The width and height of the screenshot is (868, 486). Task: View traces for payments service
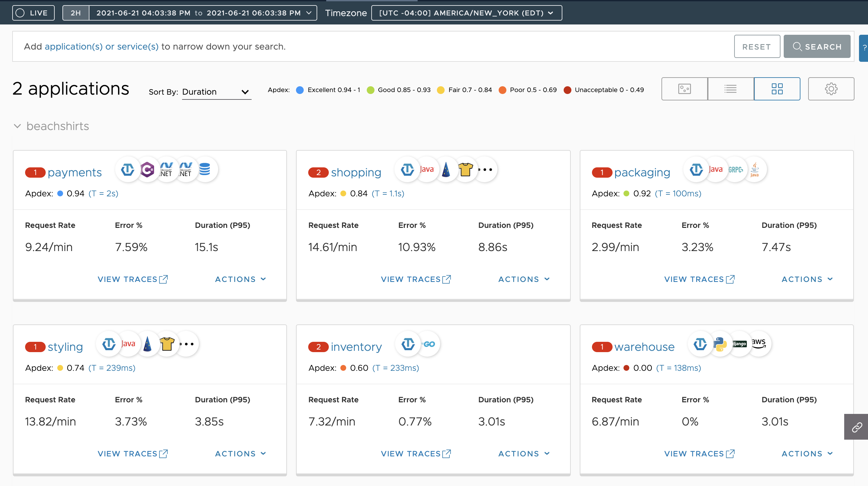133,279
